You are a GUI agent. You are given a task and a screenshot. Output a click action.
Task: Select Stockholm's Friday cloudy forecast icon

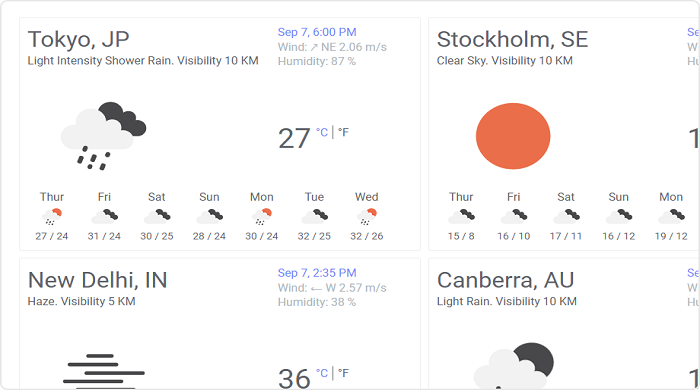coord(513,216)
